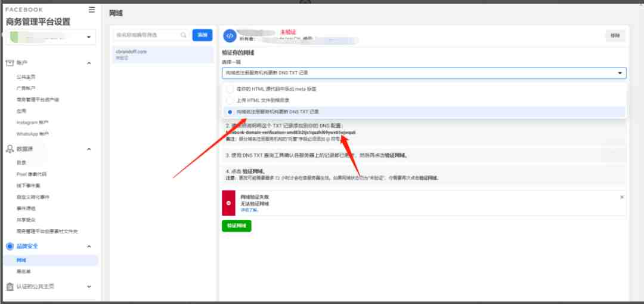Image resolution: width=644 pixels, height=304 pixels.
Task: Click the 认证的公共主页 clipboard icon
Action: (x=10, y=286)
